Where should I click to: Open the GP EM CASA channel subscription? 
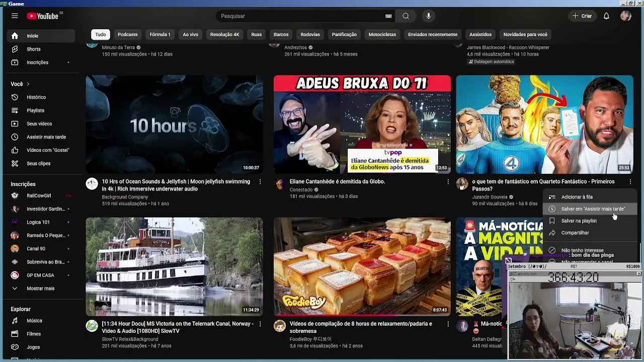tap(41, 276)
